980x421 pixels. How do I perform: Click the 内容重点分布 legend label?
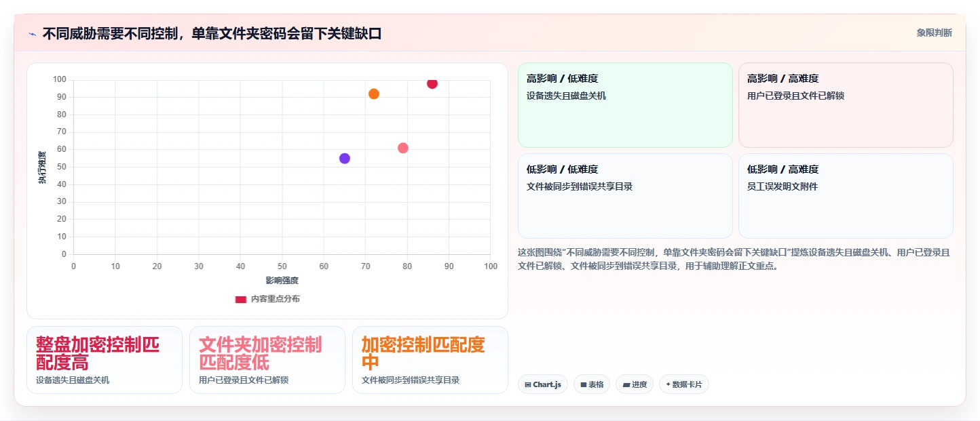275,299
